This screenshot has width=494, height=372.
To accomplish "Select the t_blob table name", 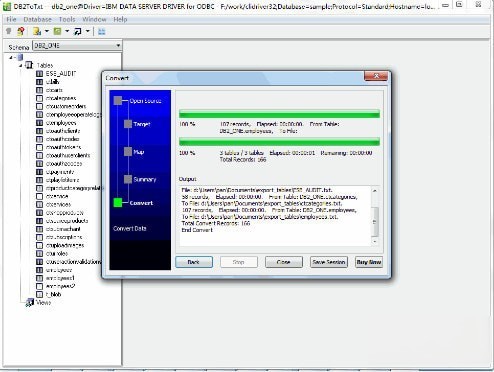I will click(54, 294).
